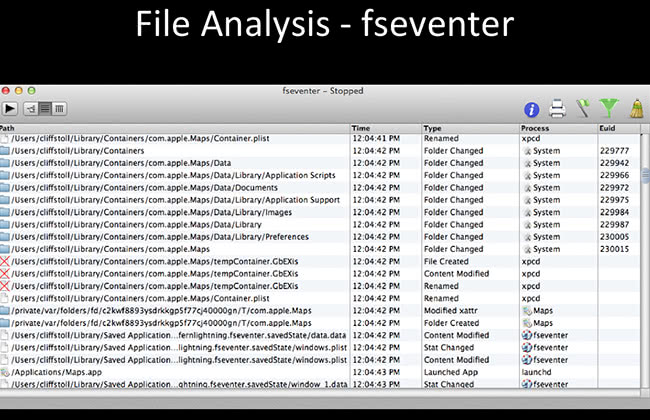
Task: Click the System icon beside Euid 229777
Action: (x=527, y=151)
